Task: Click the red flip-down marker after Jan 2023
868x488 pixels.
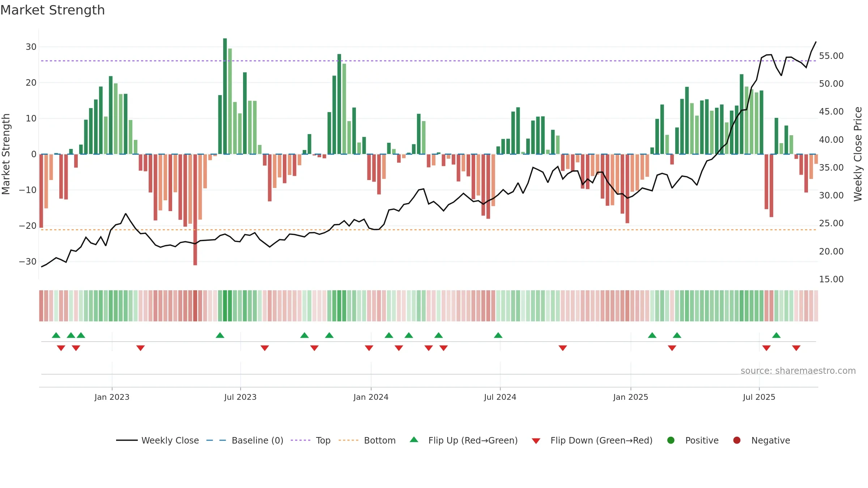Action: tap(140, 348)
